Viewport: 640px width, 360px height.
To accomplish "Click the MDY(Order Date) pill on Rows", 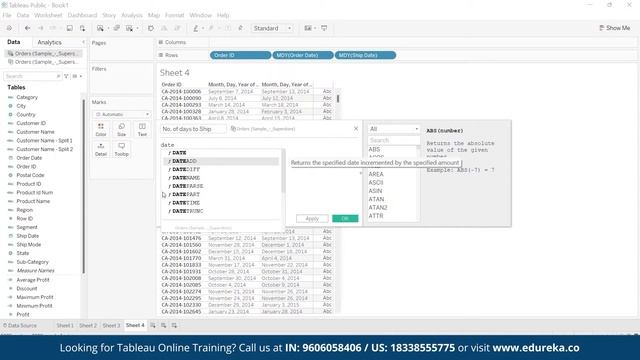I will point(303,55).
